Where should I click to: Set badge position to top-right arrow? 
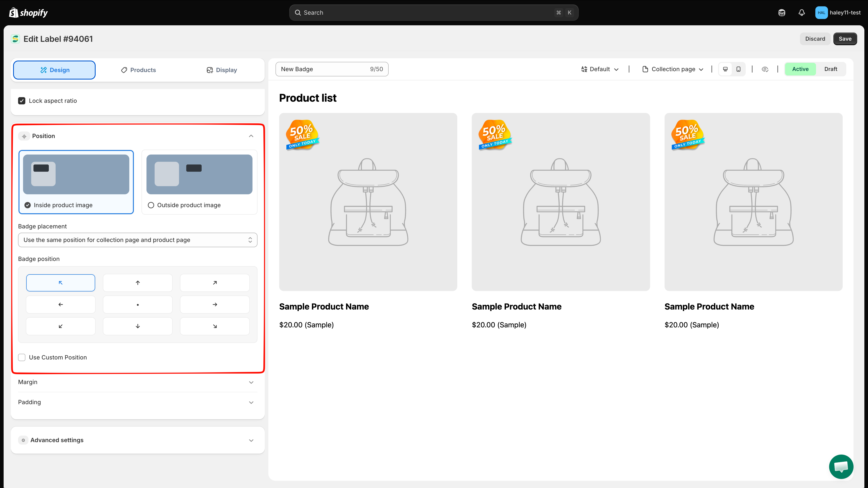[215, 283]
